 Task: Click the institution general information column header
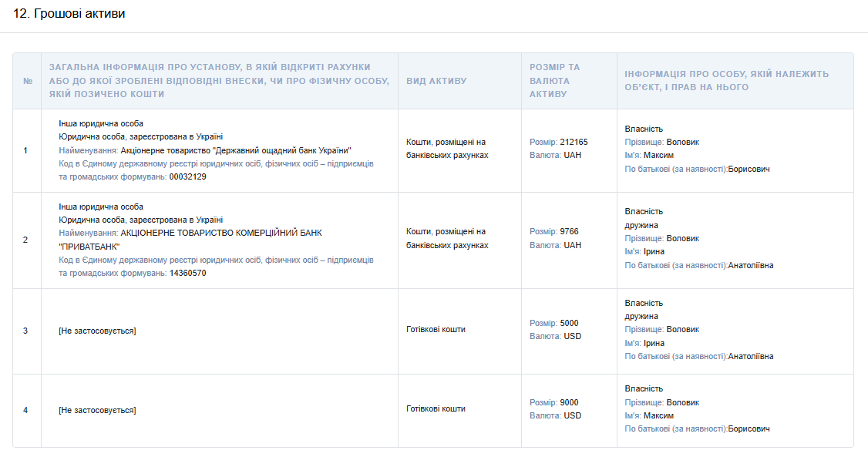click(x=210, y=81)
